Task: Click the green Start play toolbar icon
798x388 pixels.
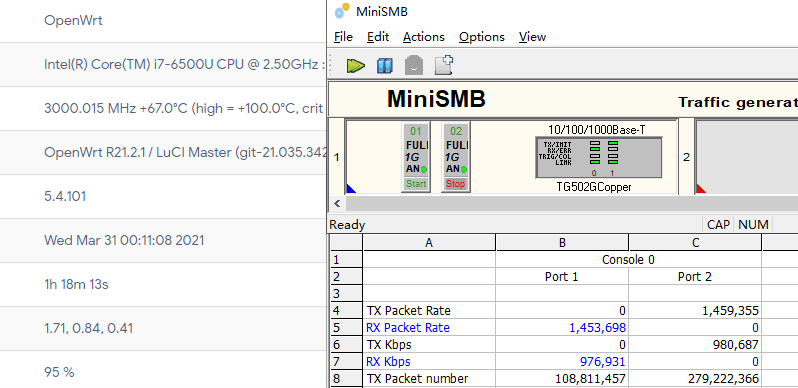Action: tap(356, 66)
